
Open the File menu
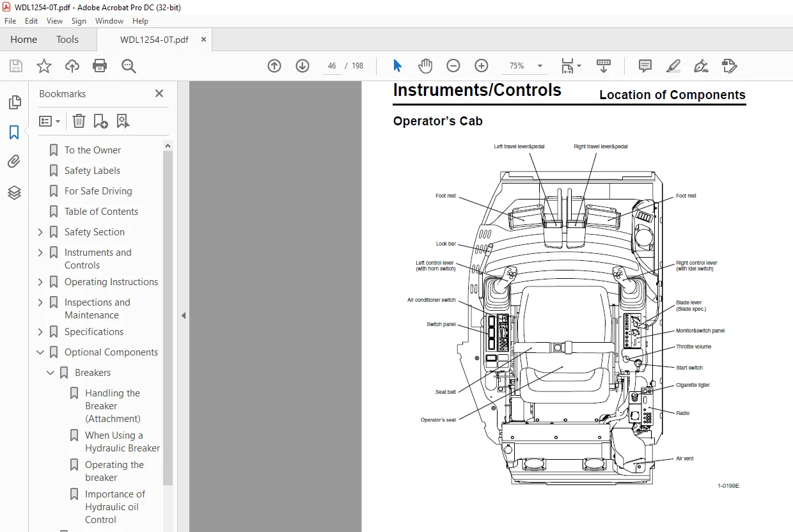click(10, 21)
